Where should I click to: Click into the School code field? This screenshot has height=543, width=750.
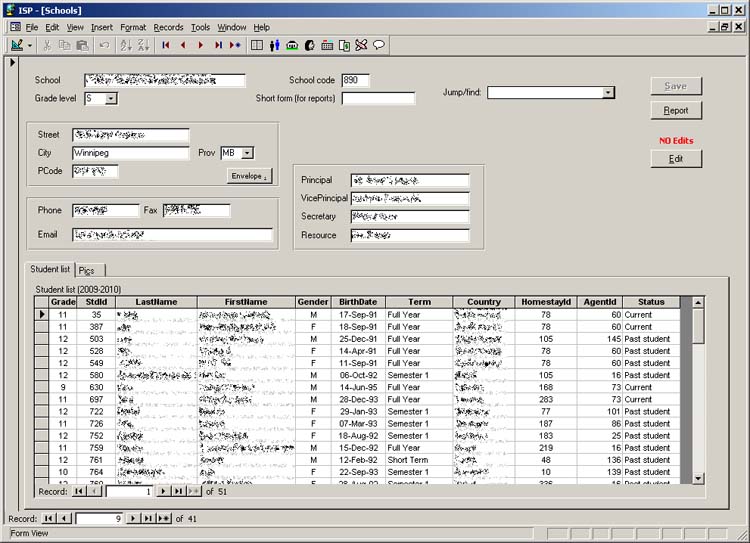tap(355, 80)
